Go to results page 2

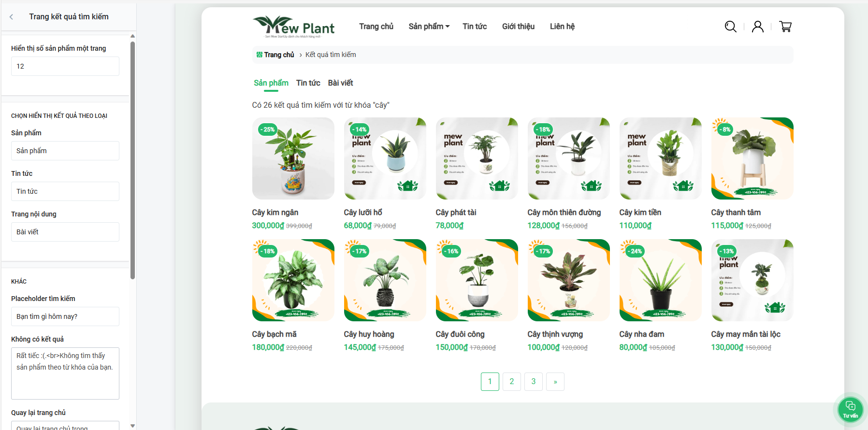tap(512, 382)
